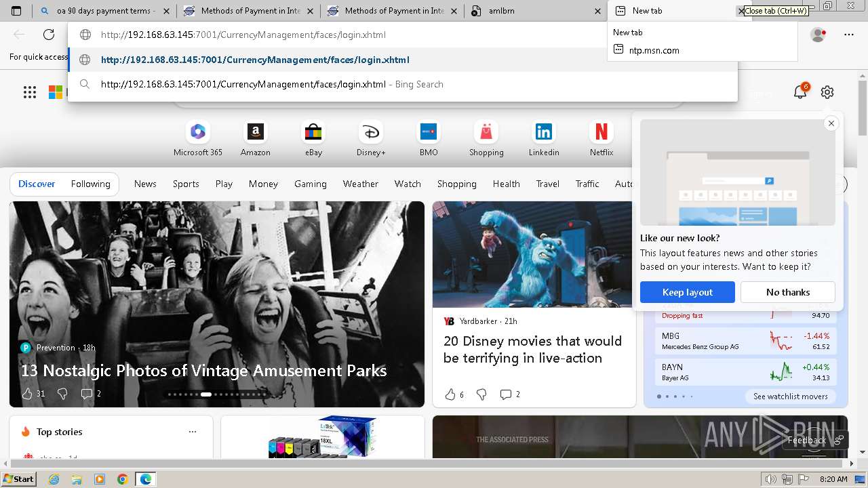Open comments on Vintage Amusement Parks story
The width and height of the screenshot is (868, 488).
(x=91, y=394)
